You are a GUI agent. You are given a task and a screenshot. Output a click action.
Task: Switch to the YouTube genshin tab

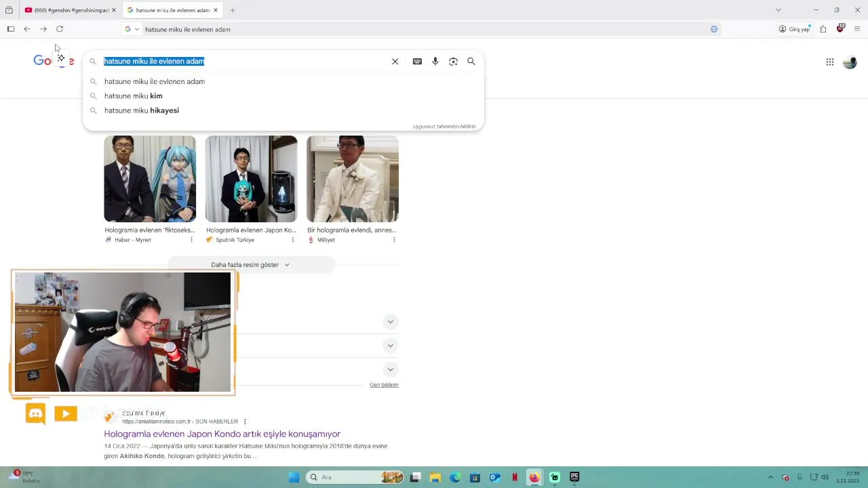70,10
